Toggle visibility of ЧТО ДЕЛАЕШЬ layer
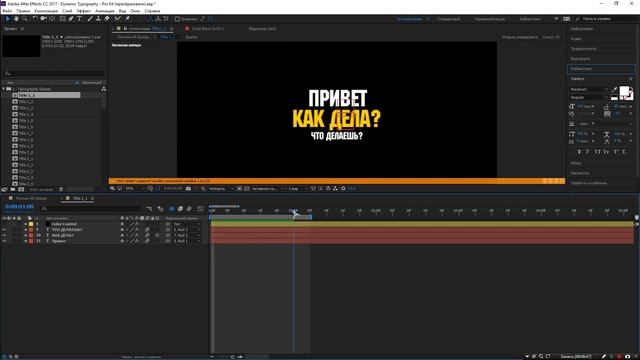 (x=4, y=230)
